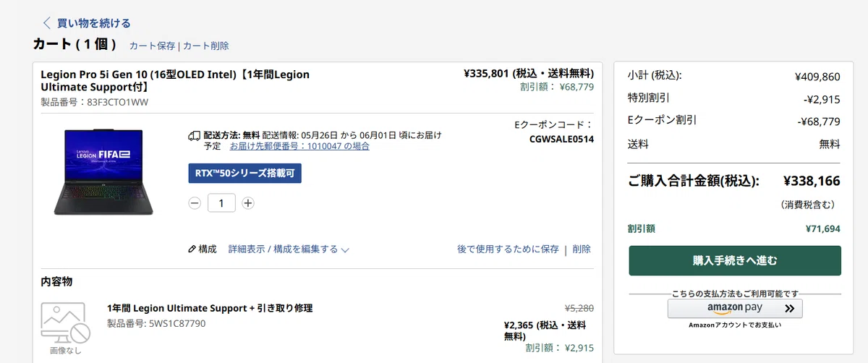The image size is (868, 363).
Task: Click the カート ( 1 個 ) heading
Action: (75, 43)
